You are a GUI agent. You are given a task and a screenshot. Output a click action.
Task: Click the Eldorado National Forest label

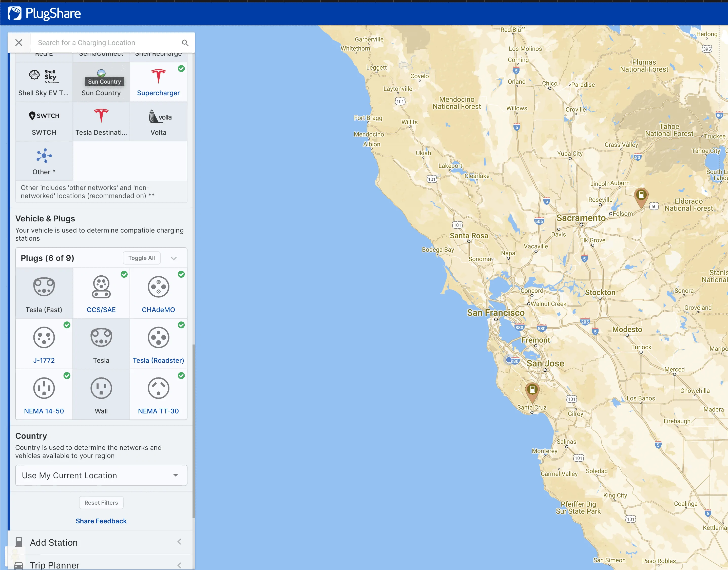[x=689, y=205]
